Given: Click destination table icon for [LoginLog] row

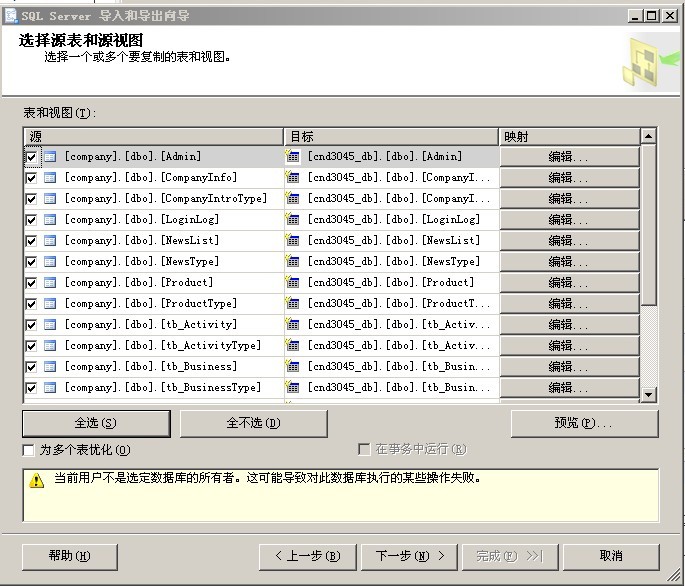Looking at the screenshot, I should pos(292,218).
